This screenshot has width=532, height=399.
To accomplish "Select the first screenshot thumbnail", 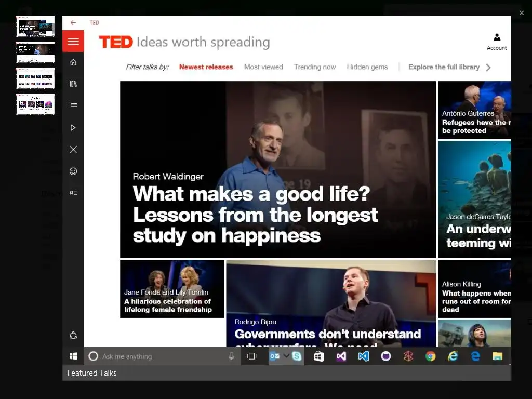I will click(35, 26).
